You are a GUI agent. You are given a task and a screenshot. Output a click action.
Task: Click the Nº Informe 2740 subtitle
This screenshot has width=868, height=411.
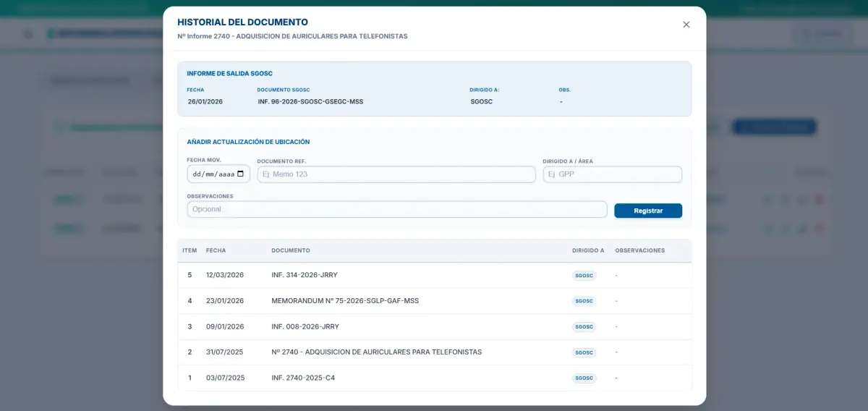click(292, 36)
